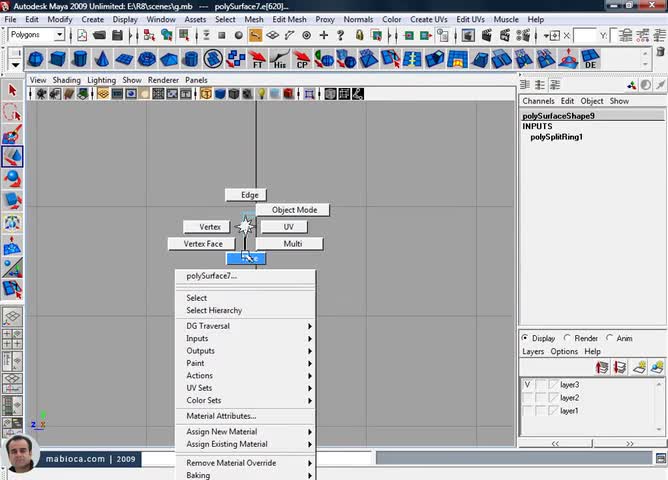Expand the Outputs submenu
The width and height of the screenshot is (668, 480).
click(245, 351)
